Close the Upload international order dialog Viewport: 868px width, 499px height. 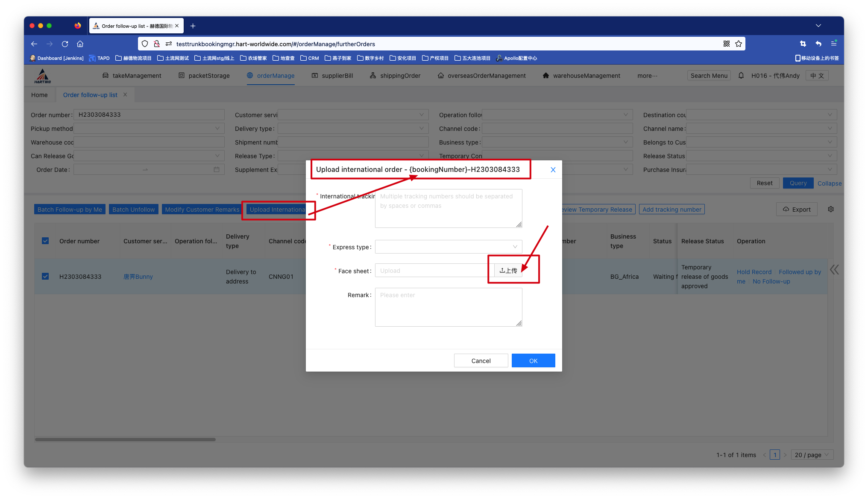(x=553, y=170)
